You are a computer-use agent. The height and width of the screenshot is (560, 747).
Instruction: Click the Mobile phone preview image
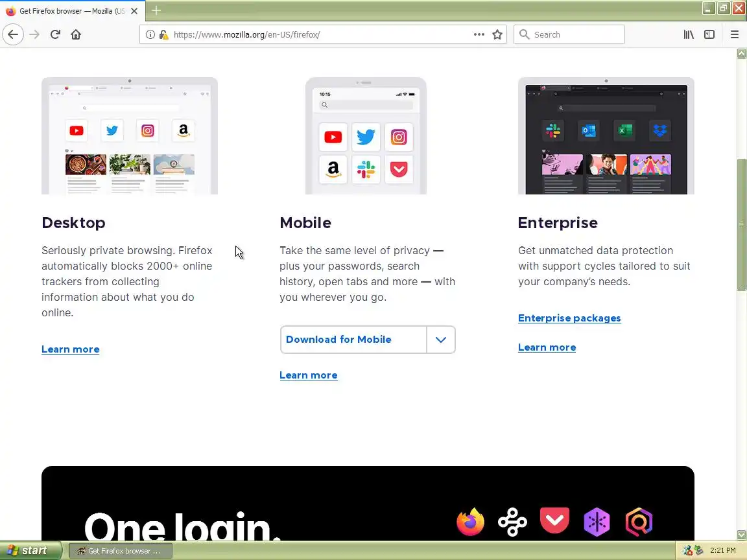point(366,135)
